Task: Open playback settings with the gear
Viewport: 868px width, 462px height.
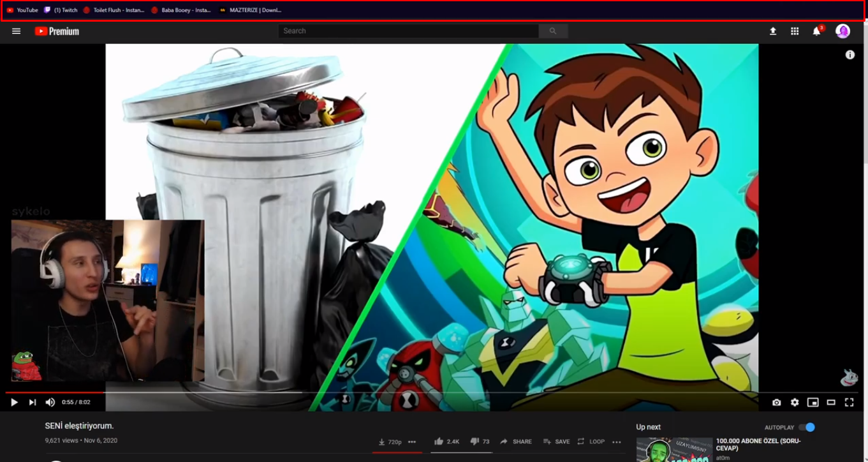Action: point(794,402)
